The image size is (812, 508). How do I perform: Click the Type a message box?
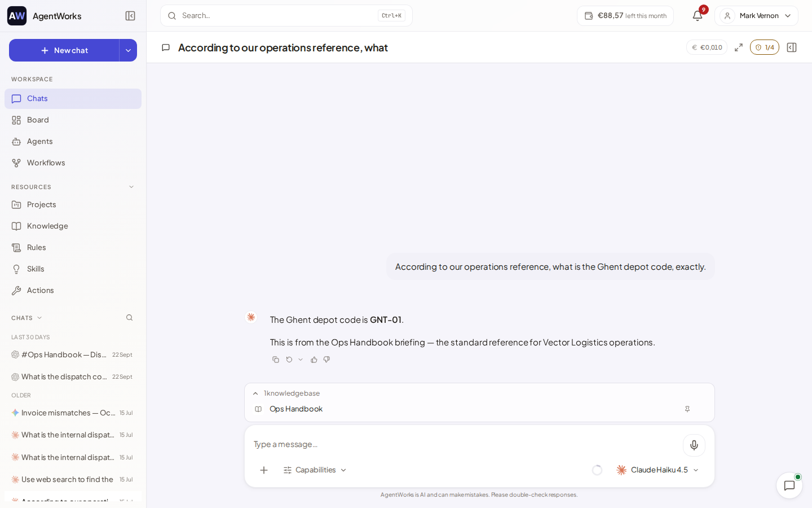coord(465,445)
